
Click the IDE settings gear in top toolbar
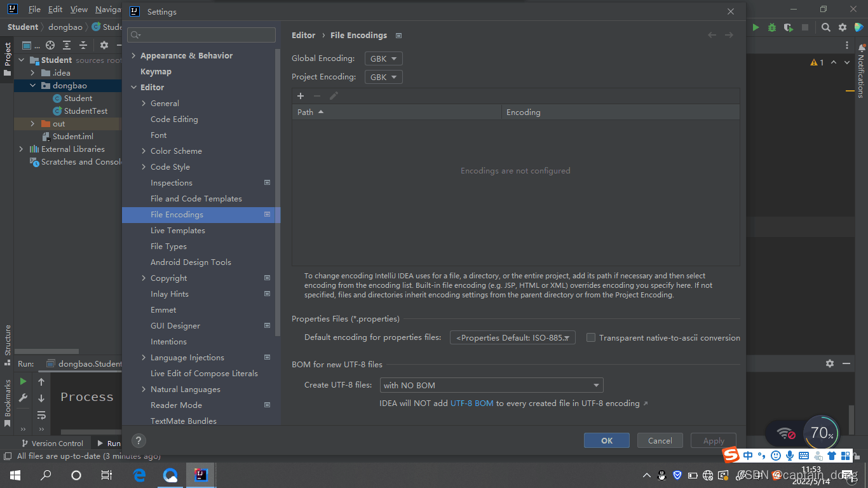tap(843, 27)
